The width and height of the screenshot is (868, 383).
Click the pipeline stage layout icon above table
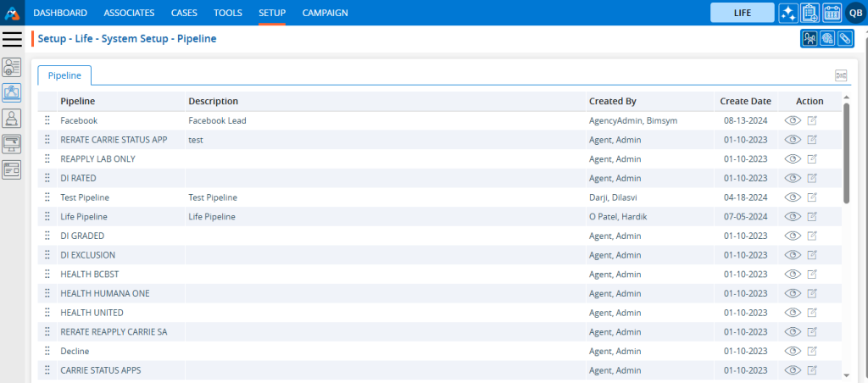click(x=841, y=75)
